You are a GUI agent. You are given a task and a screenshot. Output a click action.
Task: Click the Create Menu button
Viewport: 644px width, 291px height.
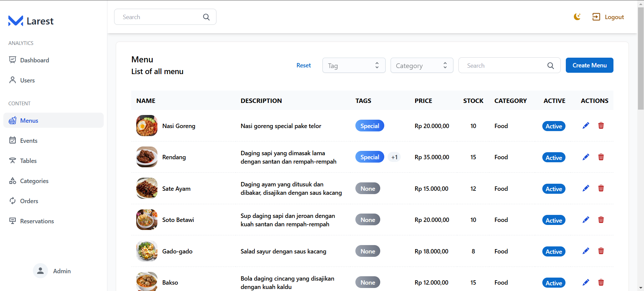click(589, 65)
